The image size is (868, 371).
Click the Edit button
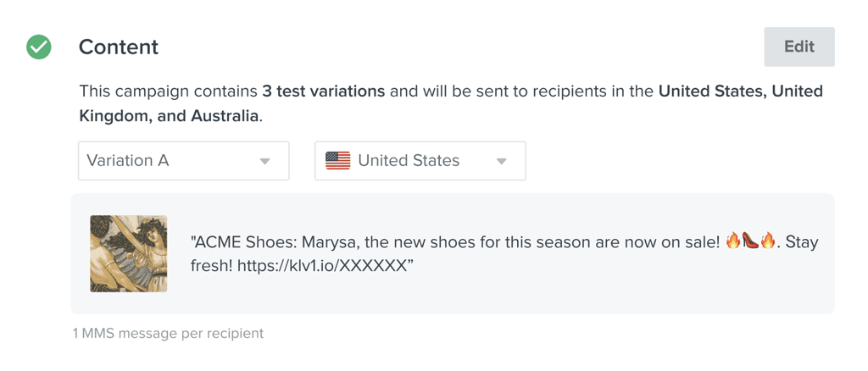click(x=799, y=47)
